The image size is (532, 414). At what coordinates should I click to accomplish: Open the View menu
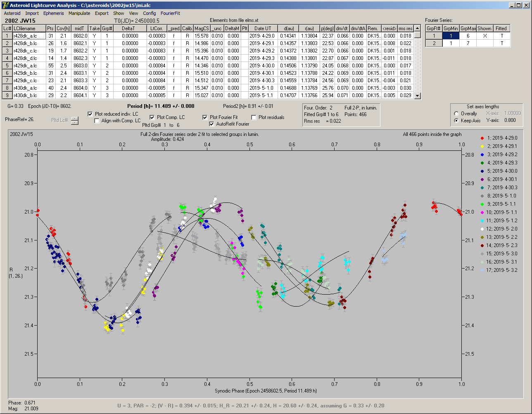(133, 13)
